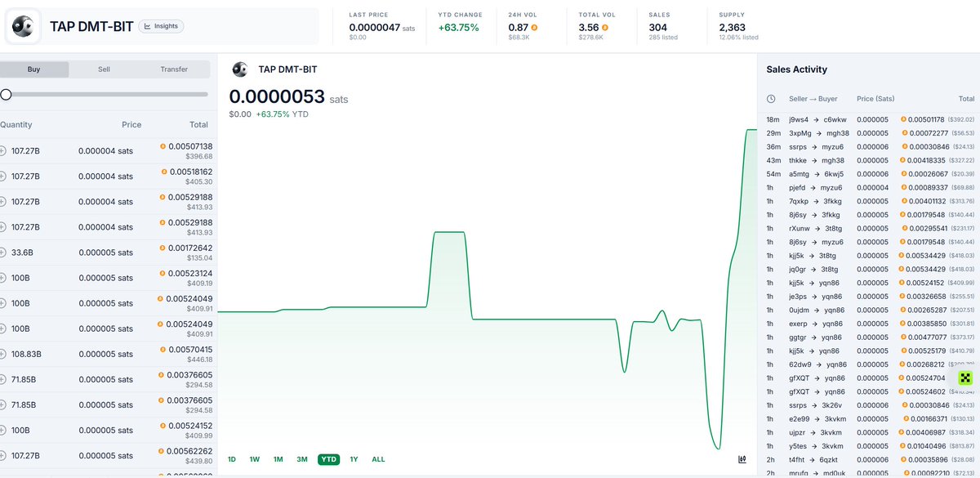Click the sale by e2e99 to 3kvkm
This screenshot has width=980, height=478.
871,419
